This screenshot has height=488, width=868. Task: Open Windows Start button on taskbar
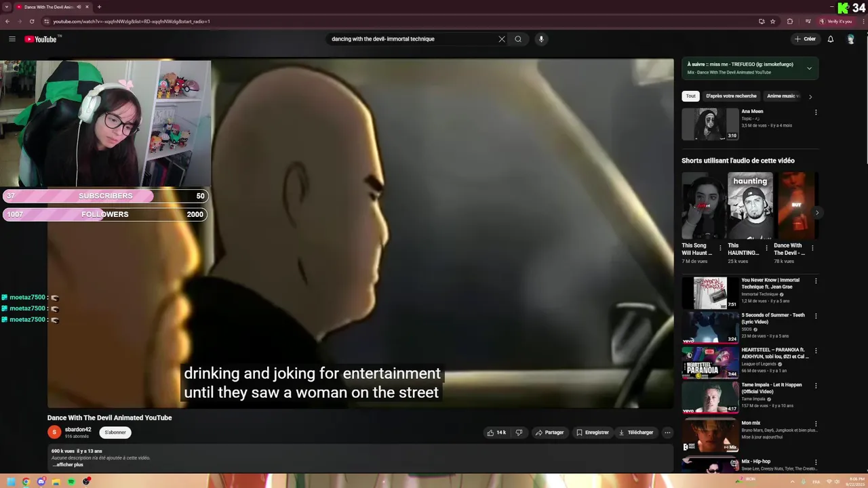pyautogui.click(x=12, y=482)
